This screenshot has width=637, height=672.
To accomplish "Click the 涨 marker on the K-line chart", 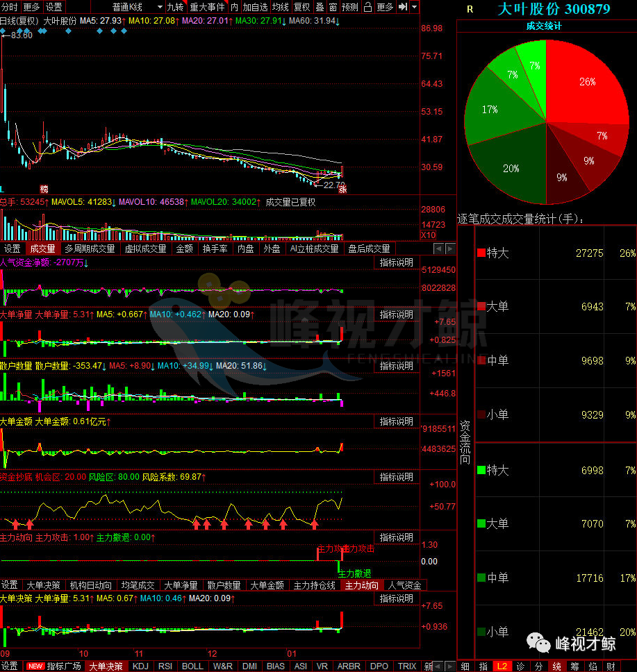I will pos(342,189).
